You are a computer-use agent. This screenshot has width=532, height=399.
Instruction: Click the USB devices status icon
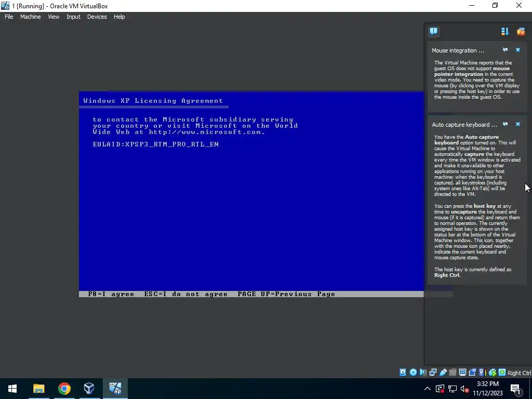click(443, 372)
